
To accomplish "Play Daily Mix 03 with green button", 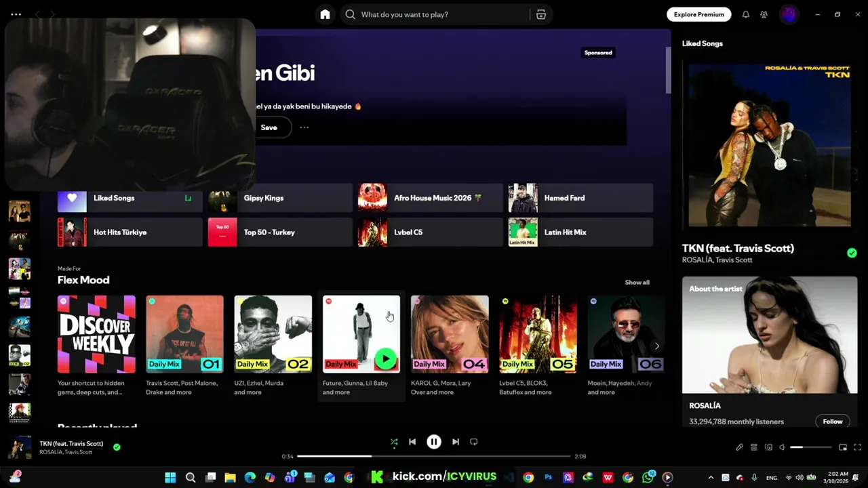I will (x=385, y=359).
